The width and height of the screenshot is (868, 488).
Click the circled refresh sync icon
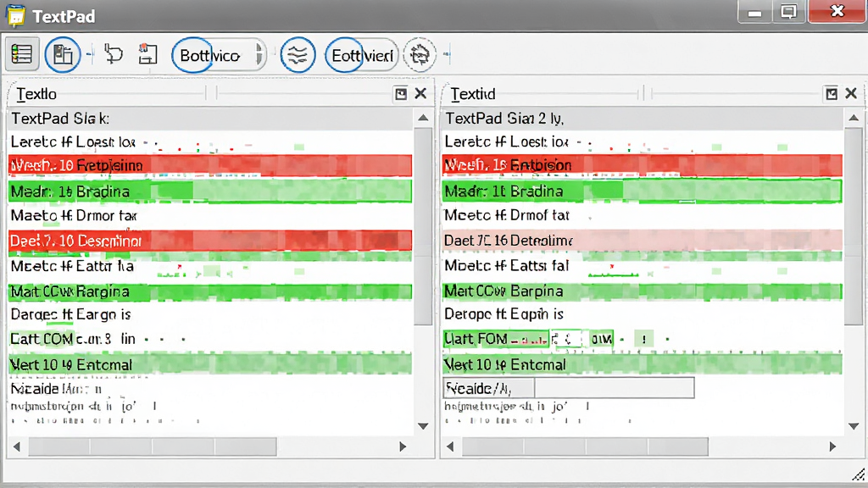420,54
